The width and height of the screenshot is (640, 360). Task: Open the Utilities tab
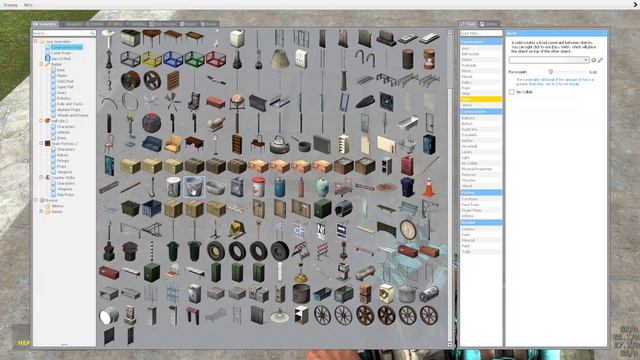tap(489, 24)
